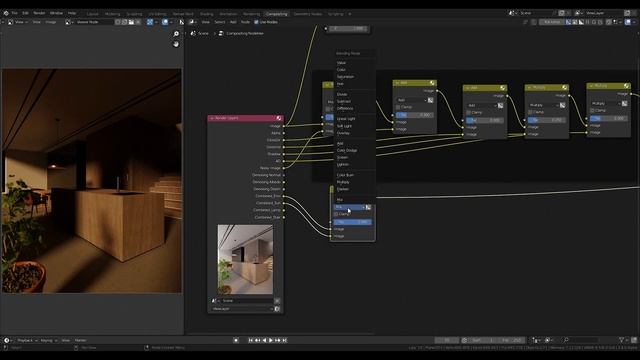Open blend mode dropdown on first Multiply node
The width and height of the screenshot is (640, 360).
(x=544, y=105)
